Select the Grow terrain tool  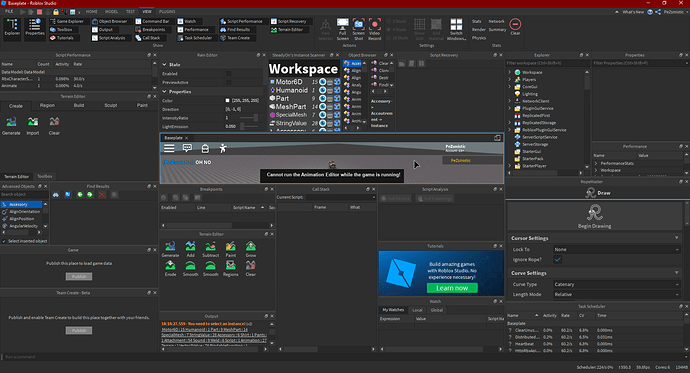click(x=251, y=249)
